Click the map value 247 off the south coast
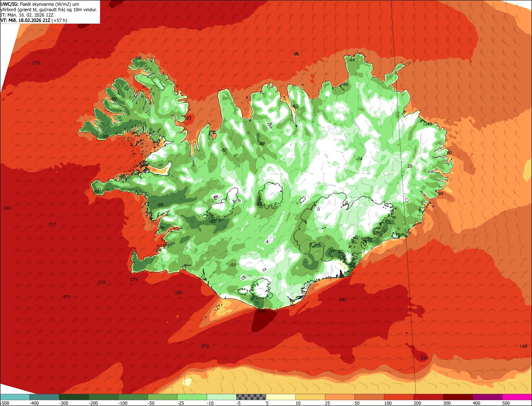532x406 pixels. pyautogui.click(x=342, y=300)
